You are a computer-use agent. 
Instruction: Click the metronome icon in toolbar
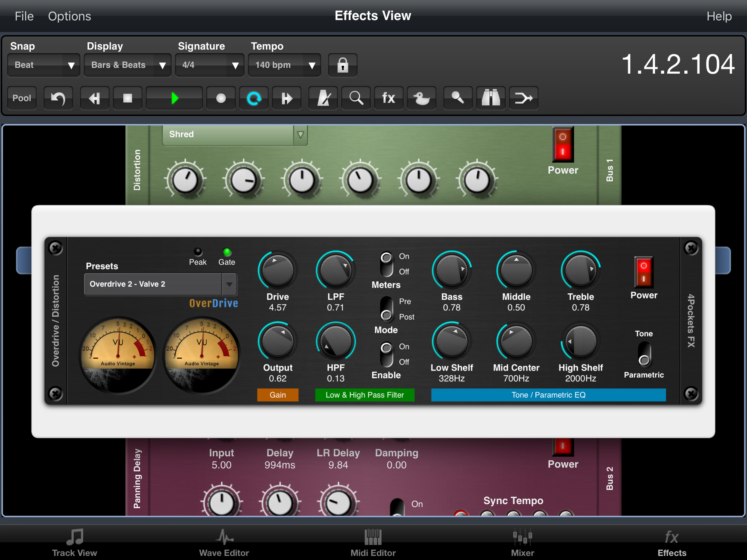click(323, 98)
